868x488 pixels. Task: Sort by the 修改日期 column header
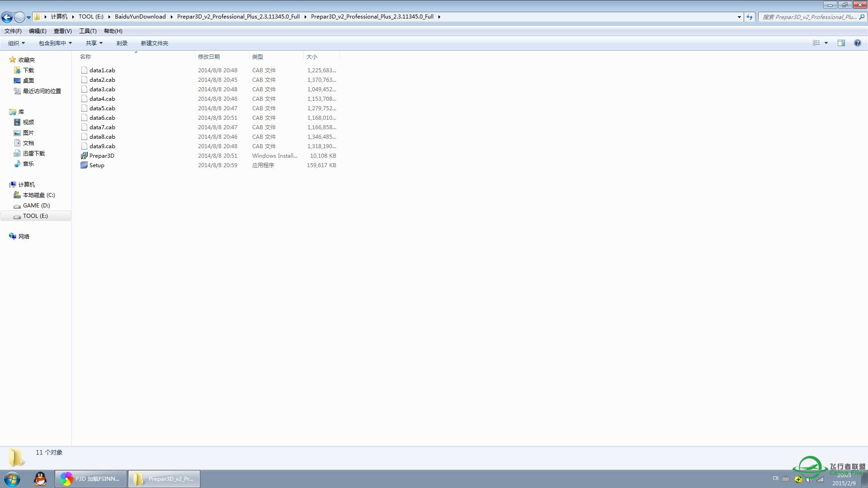tap(209, 57)
